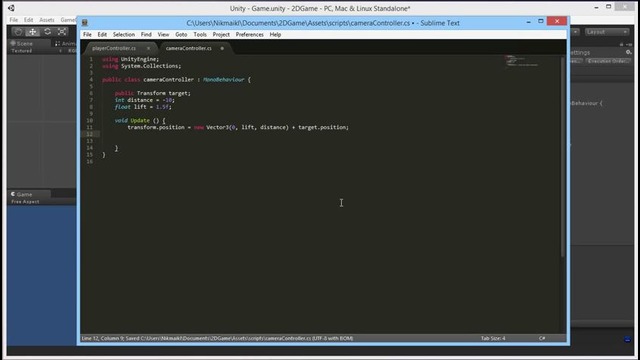Click 'public Transform target;' line
This screenshot has height=360, width=640.
[x=153, y=93]
